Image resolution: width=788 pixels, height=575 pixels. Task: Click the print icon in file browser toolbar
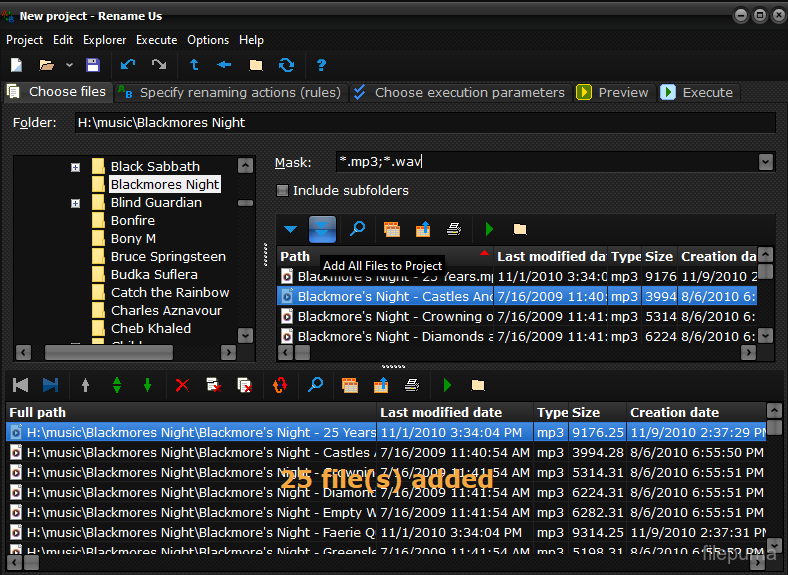[454, 229]
